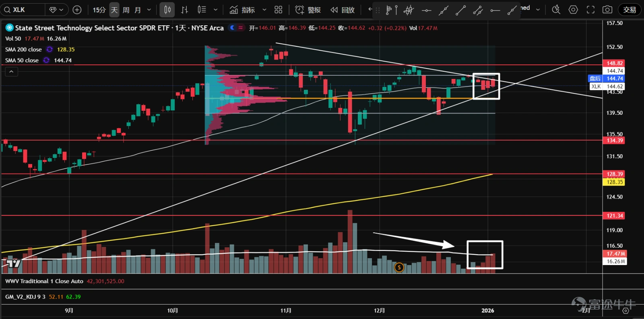Viewport: 644px width, 319px height.
Task: Toggle SMA 200 close indicator visibility
Action: pyautogui.click(x=50, y=49)
